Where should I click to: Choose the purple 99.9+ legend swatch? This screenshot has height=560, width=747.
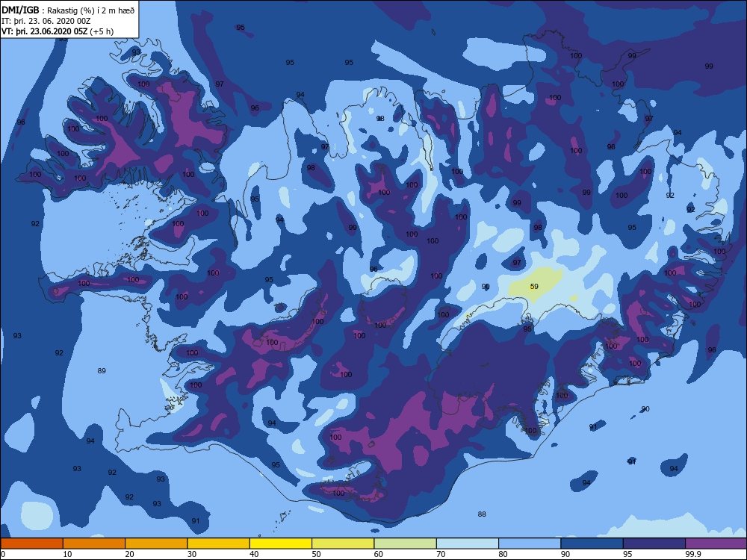coord(716,544)
